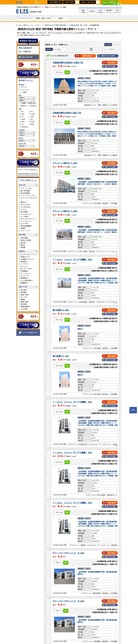Go to results page 5
Screen dimensions: 138x644
[x=105, y=49]
